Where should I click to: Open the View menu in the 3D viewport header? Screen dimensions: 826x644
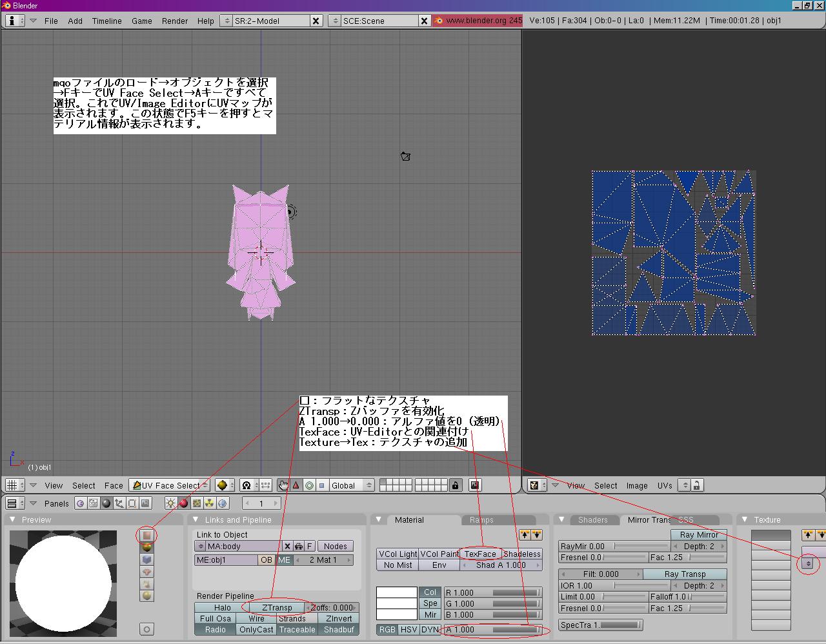54,485
